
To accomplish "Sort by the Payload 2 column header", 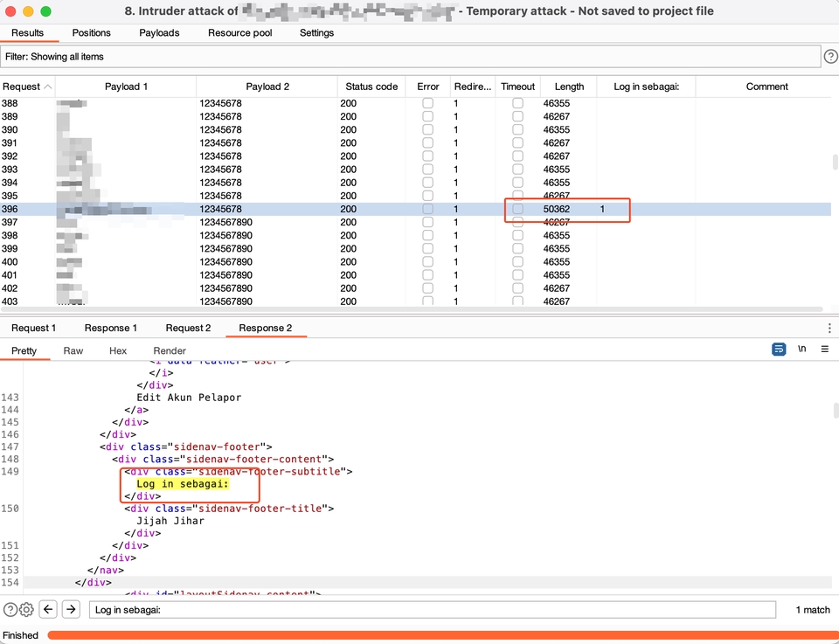I will pyautogui.click(x=267, y=87).
